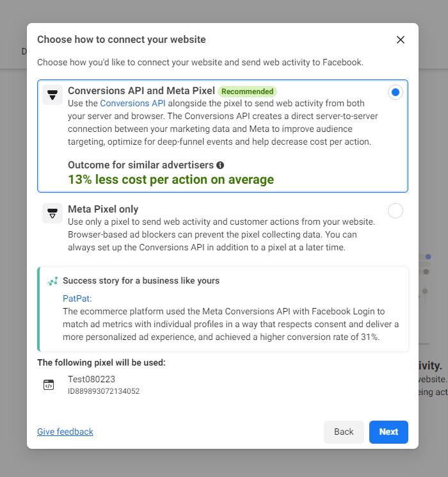Screen dimensions: 448x477
Task: Click the success story chart icon
Action: [52, 281]
